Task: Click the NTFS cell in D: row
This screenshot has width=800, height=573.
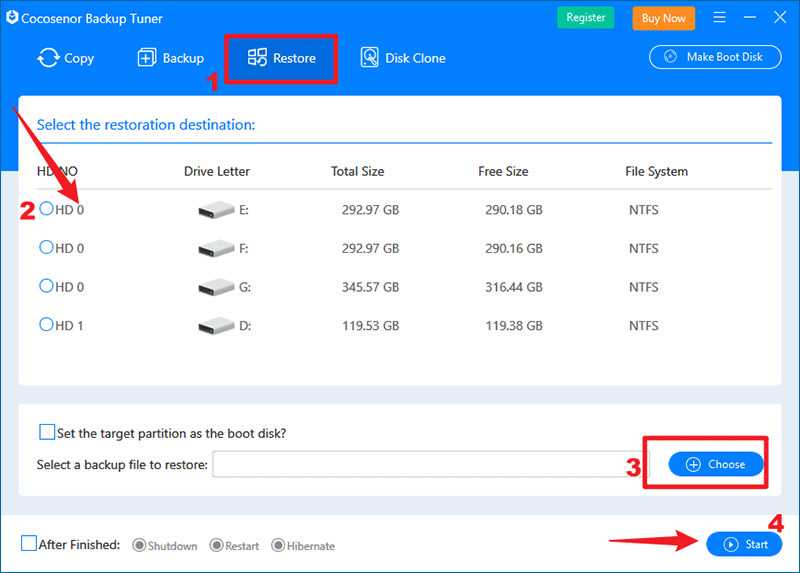Action: (x=643, y=326)
